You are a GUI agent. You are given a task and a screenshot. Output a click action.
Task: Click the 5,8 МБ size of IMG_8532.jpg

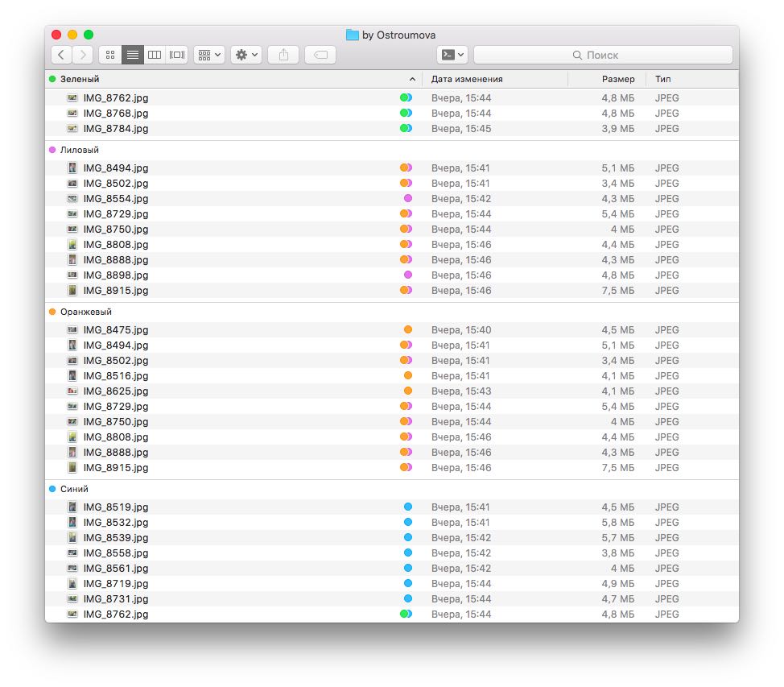[618, 523]
